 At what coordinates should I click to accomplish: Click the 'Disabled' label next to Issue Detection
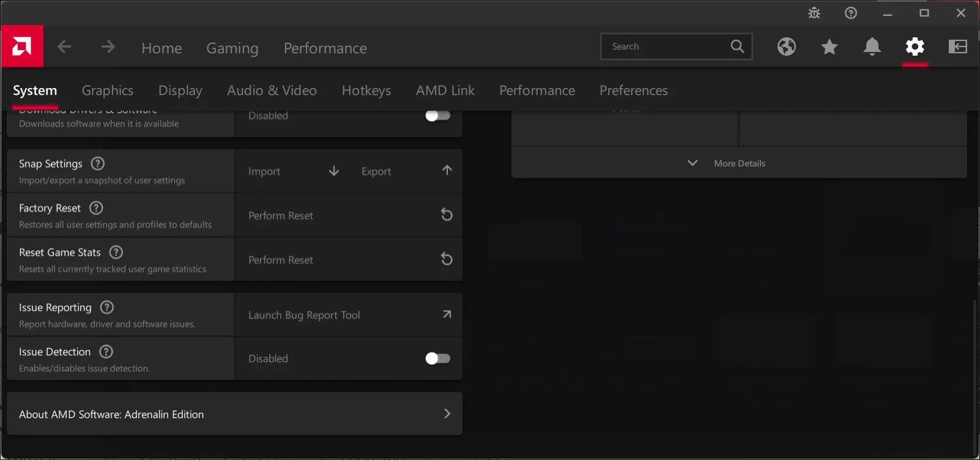268,358
